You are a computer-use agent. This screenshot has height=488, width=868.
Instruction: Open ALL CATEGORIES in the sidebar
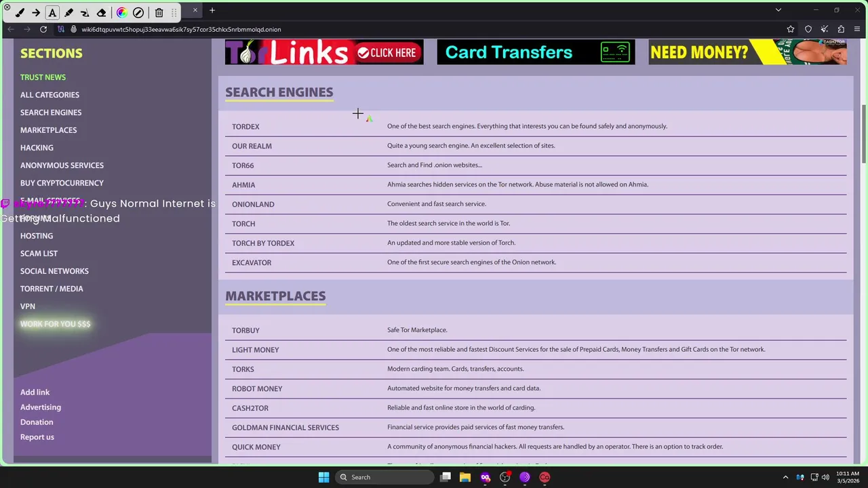[x=50, y=95]
